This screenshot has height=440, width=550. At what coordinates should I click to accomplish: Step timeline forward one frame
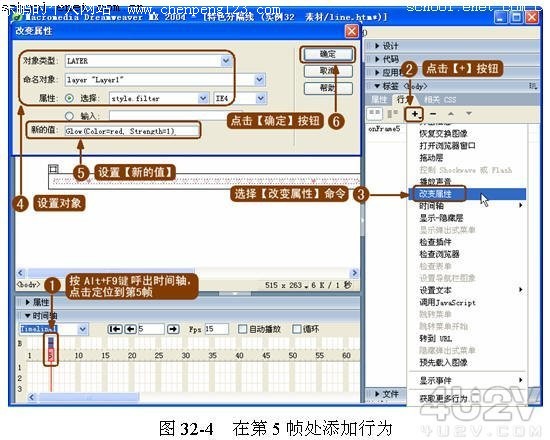click(173, 329)
